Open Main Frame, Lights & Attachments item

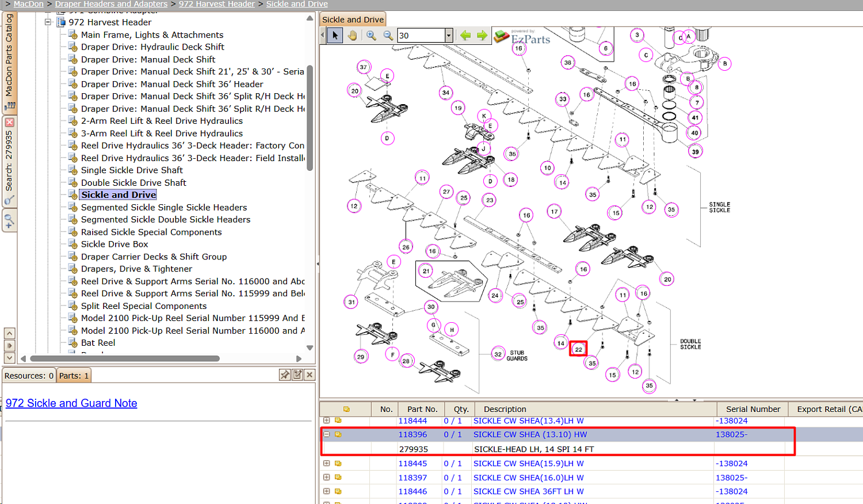click(152, 35)
